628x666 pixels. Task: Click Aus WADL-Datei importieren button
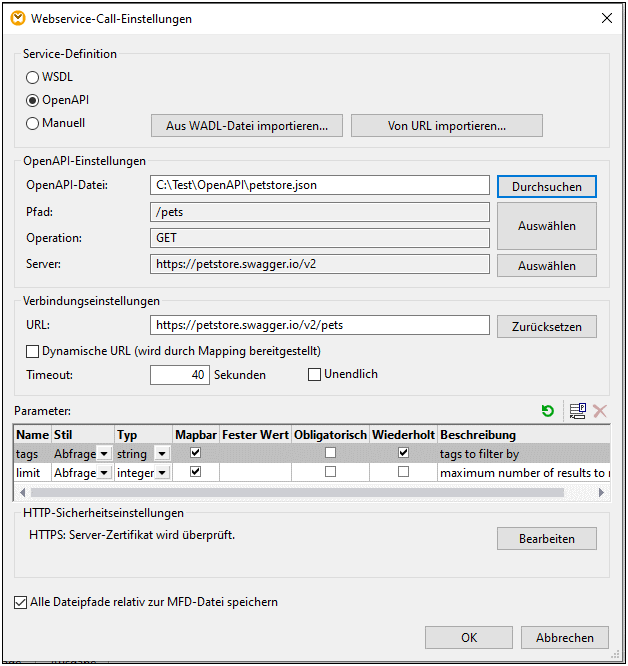(247, 126)
